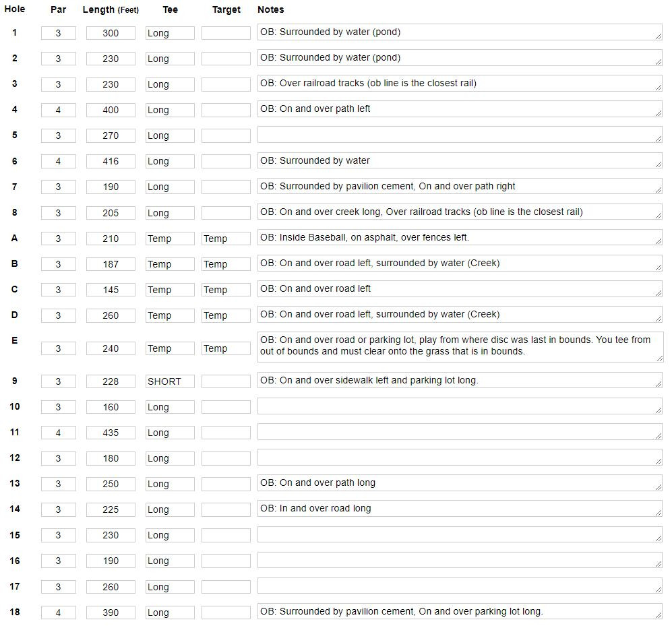Screen dimensions: 672x626
Task: Click the Length field for hole 11
Action: tap(111, 433)
